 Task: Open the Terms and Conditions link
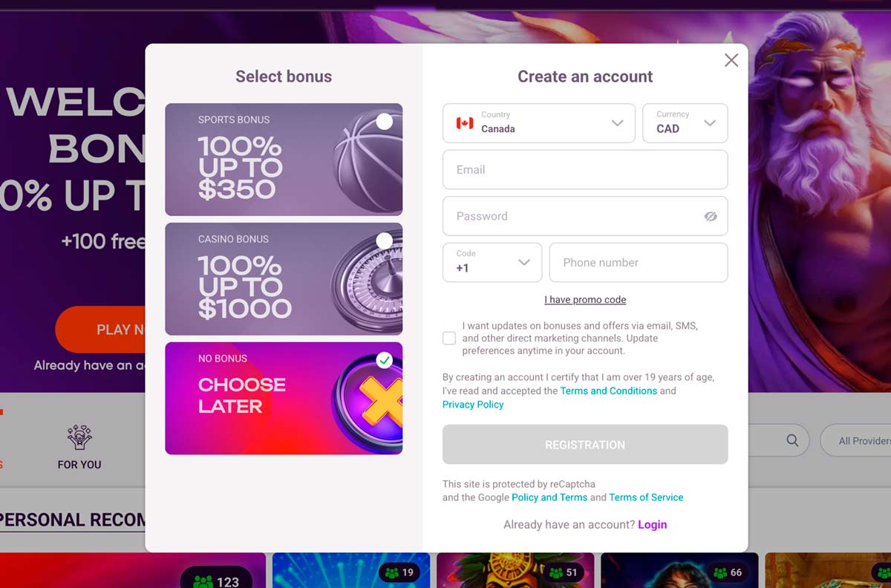(x=609, y=391)
